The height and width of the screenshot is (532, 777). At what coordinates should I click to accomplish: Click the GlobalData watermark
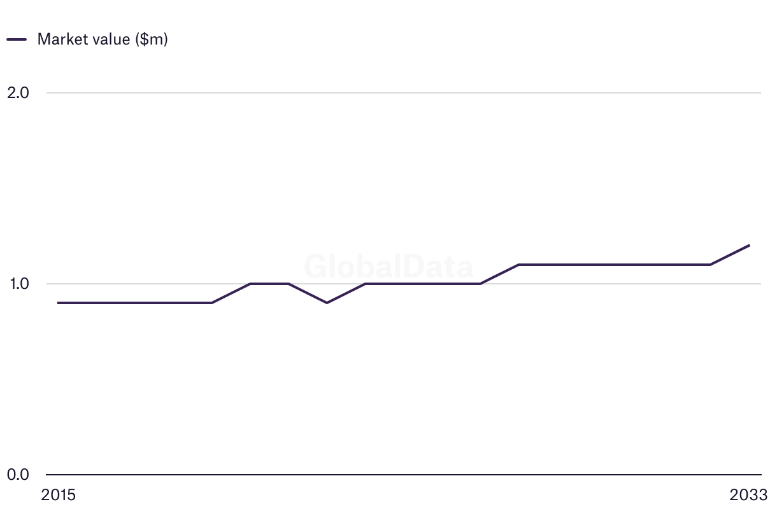pos(388,265)
